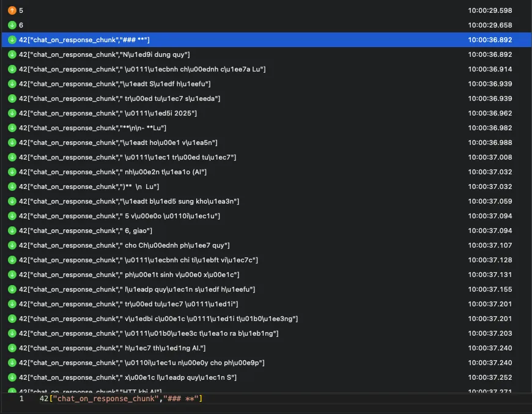The height and width of the screenshot is (414, 532).
Task: Click the orange upload arrow beside message "5"
Action: click(12, 10)
